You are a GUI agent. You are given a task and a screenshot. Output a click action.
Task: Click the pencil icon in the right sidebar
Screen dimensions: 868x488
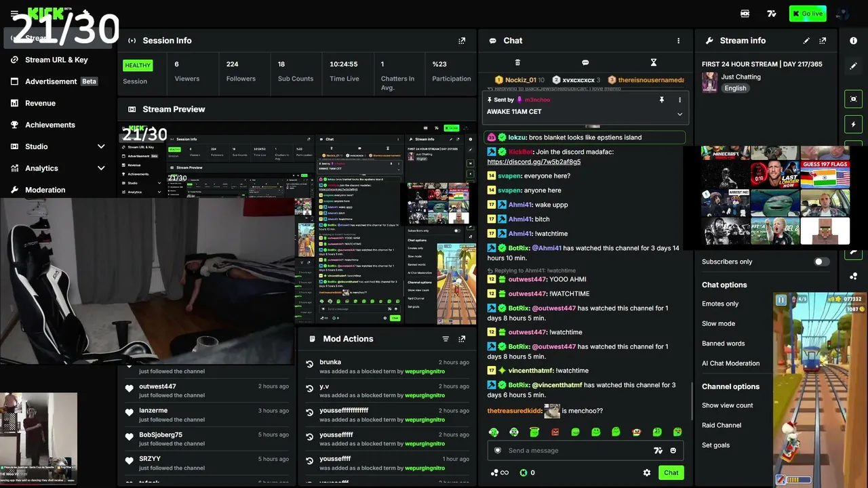tap(853, 66)
